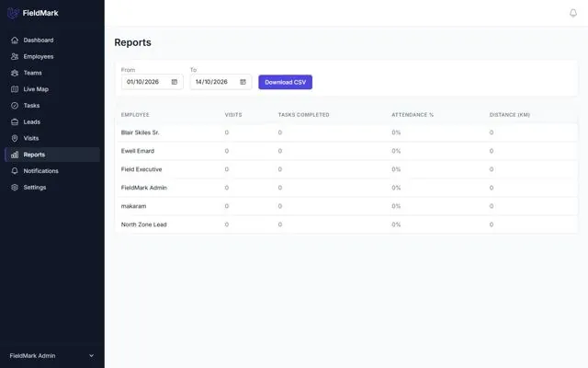
Task: Click the Reports bar chart icon
Action: (15, 155)
